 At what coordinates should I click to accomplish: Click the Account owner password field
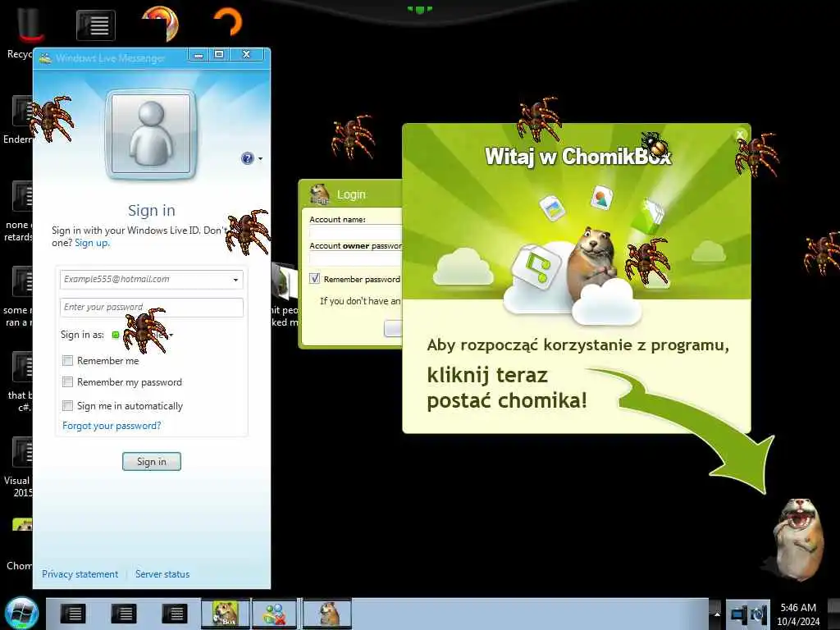pyautogui.click(x=356, y=258)
